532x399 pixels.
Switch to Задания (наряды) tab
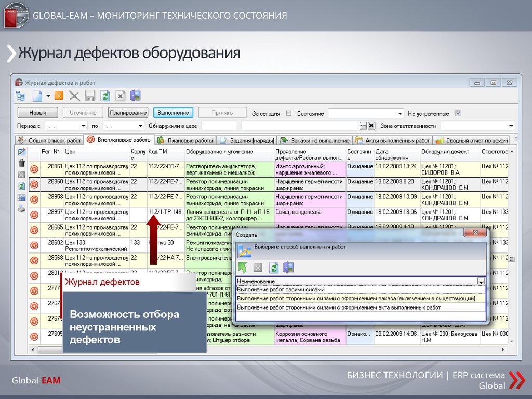pos(247,140)
